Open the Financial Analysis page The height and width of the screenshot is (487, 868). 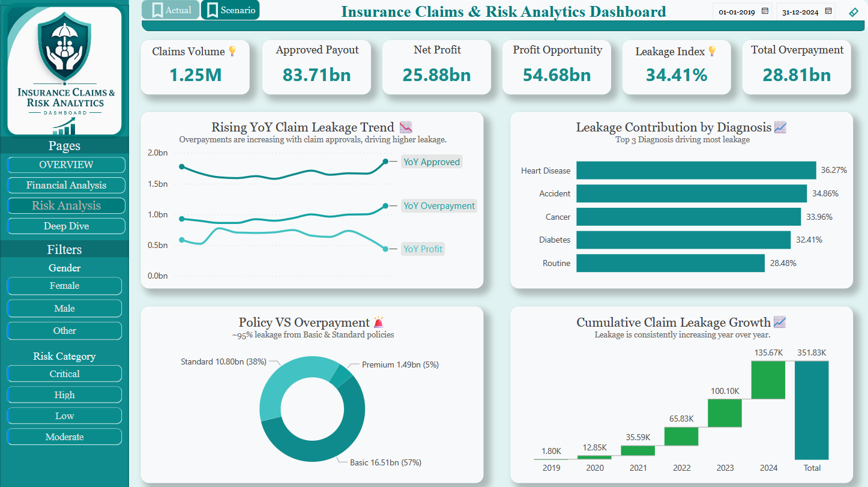point(66,185)
